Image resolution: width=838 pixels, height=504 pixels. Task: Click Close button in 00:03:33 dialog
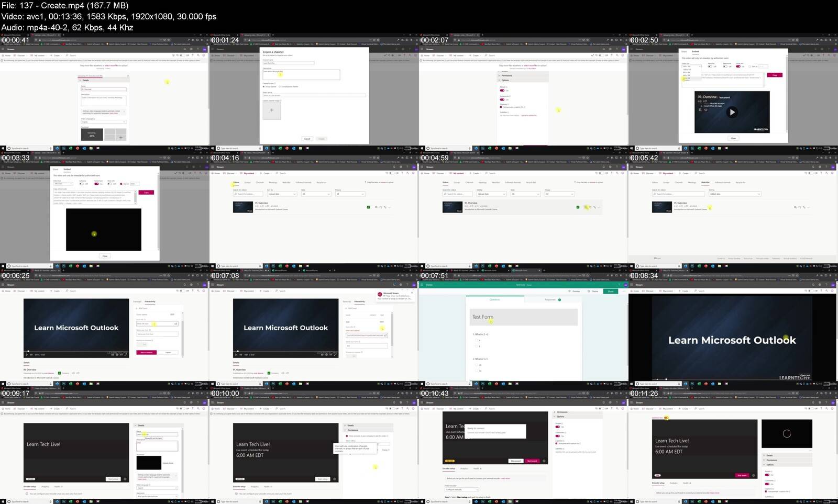(x=105, y=256)
